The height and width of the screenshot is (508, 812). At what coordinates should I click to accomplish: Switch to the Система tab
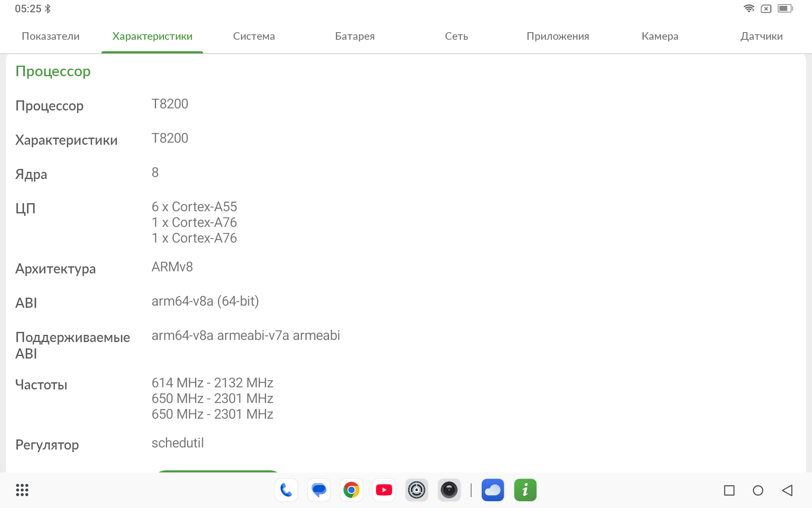pyautogui.click(x=254, y=36)
